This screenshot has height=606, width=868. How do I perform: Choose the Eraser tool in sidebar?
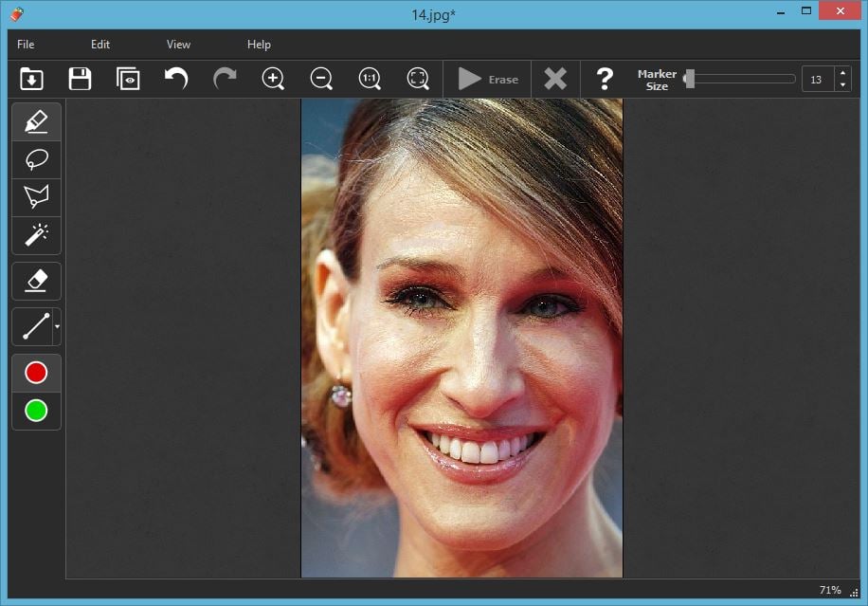(x=36, y=280)
